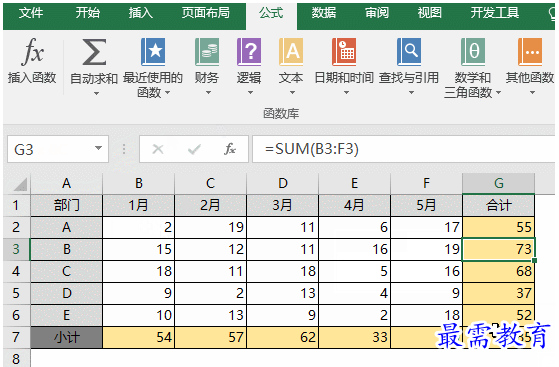
Task: Click cell G5 with value 37
Action: (499, 294)
